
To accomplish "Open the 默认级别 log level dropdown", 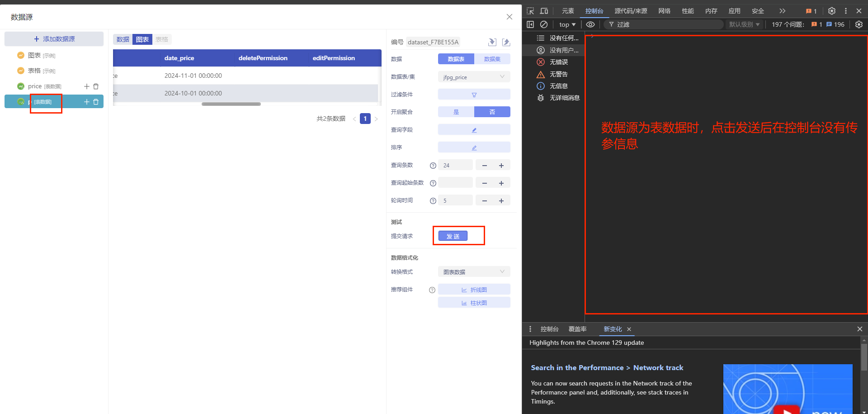I will coord(745,24).
